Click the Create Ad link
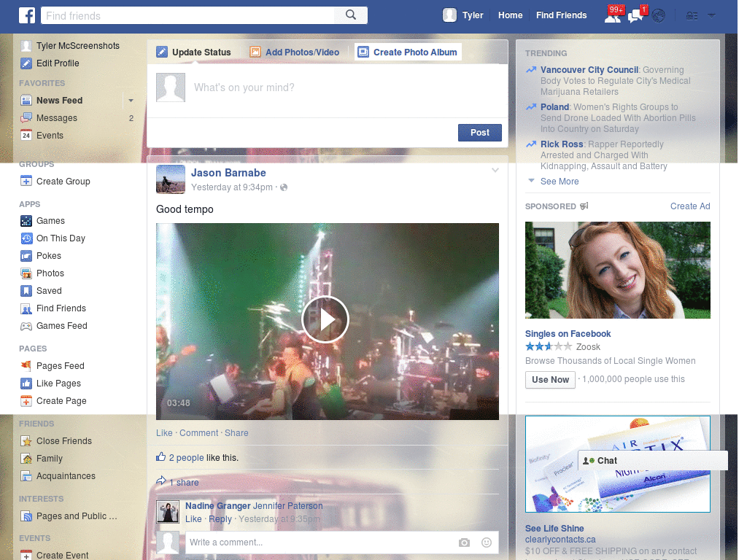Image resolution: width=747 pixels, height=560 pixels. (690, 206)
